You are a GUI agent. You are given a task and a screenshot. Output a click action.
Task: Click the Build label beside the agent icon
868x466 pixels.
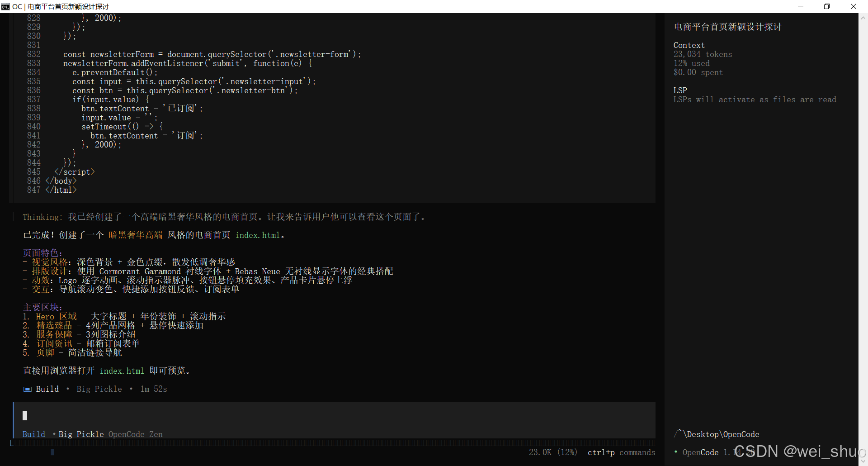pos(47,389)
